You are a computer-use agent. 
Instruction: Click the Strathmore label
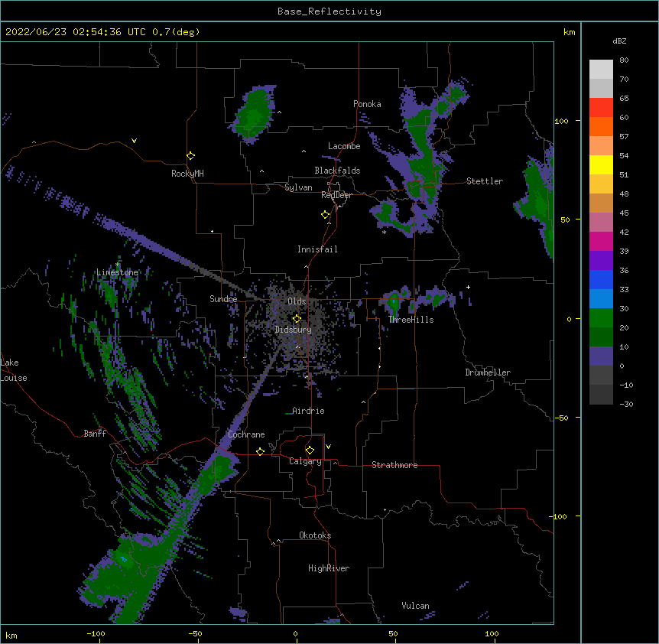pos(394,465)
